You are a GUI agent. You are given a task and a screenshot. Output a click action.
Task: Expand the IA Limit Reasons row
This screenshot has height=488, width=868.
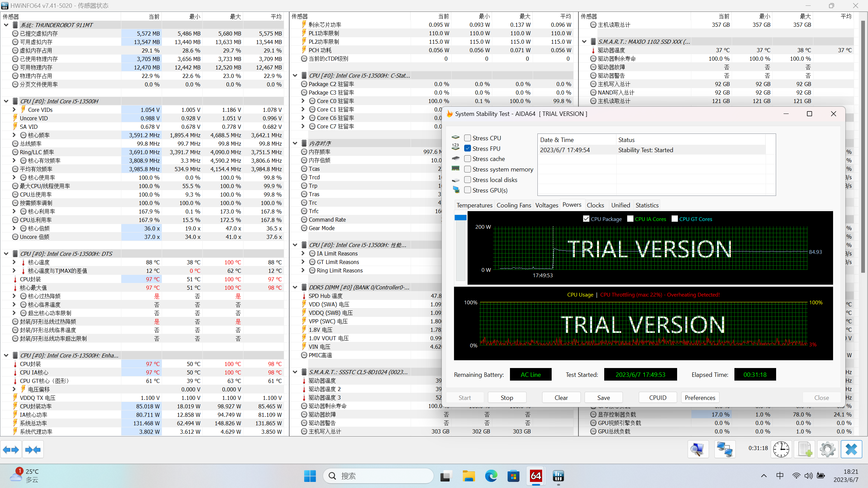303,253
